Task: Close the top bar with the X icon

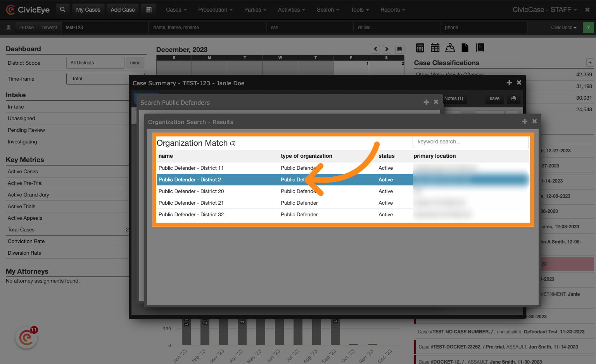Action: (587, 10)
